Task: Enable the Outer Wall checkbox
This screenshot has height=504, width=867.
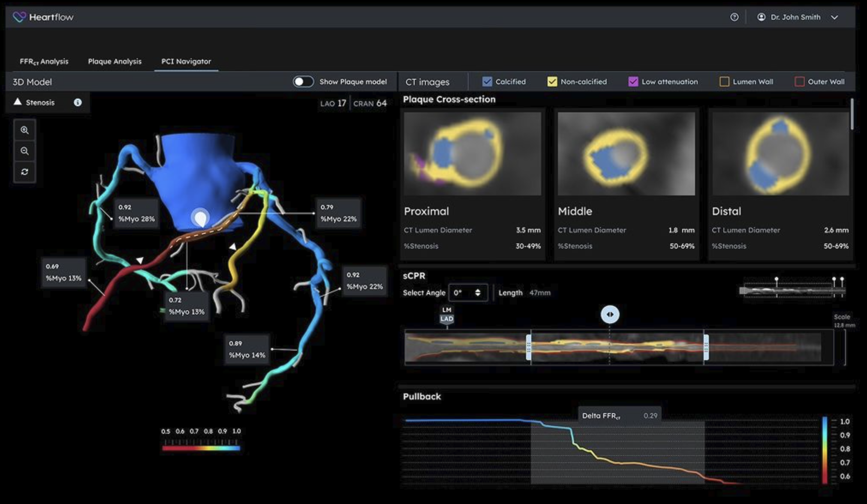Action: pyautogui.click(x=799, y=81)
